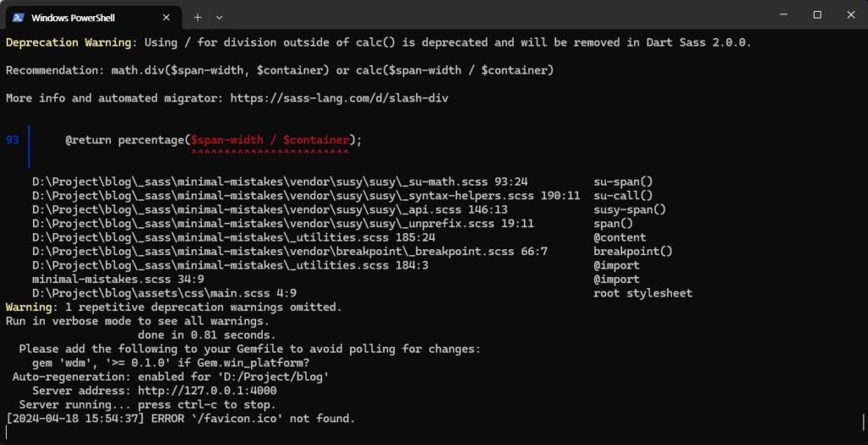The image size is (868, 445).
Task: Maximize the terminal window
Action: tap(817, 15)
